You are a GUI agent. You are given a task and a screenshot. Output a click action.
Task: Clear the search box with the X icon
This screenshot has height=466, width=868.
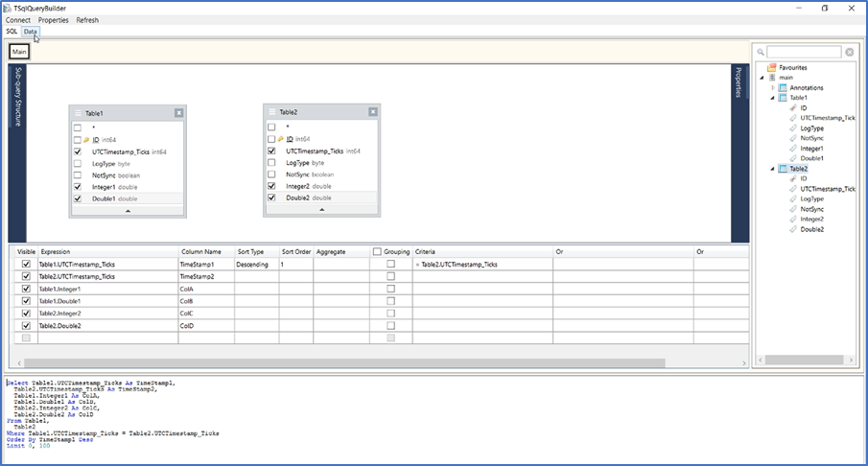849,52
